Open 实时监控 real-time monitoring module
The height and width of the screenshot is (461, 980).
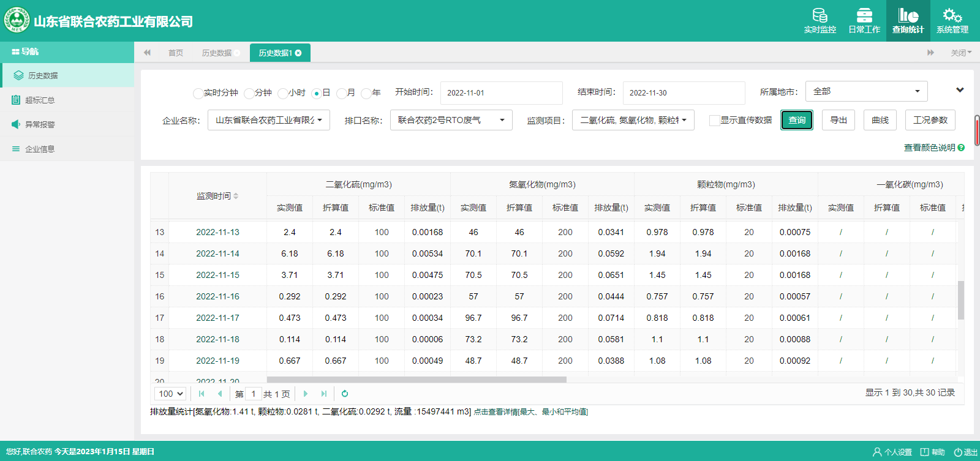pos(820,21)
